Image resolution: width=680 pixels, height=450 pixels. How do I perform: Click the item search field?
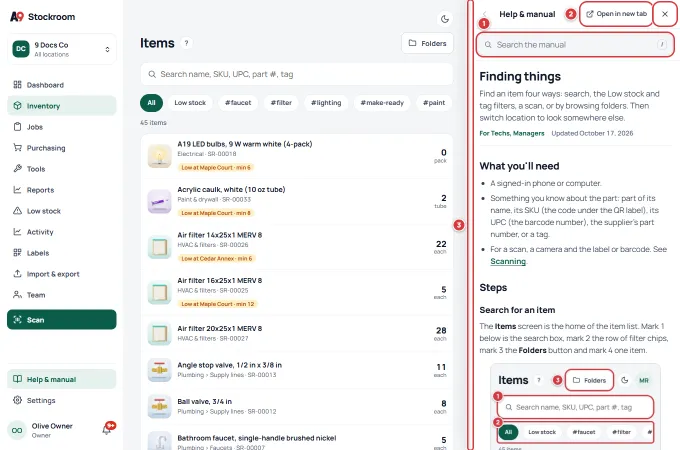[x=297, y=74]
